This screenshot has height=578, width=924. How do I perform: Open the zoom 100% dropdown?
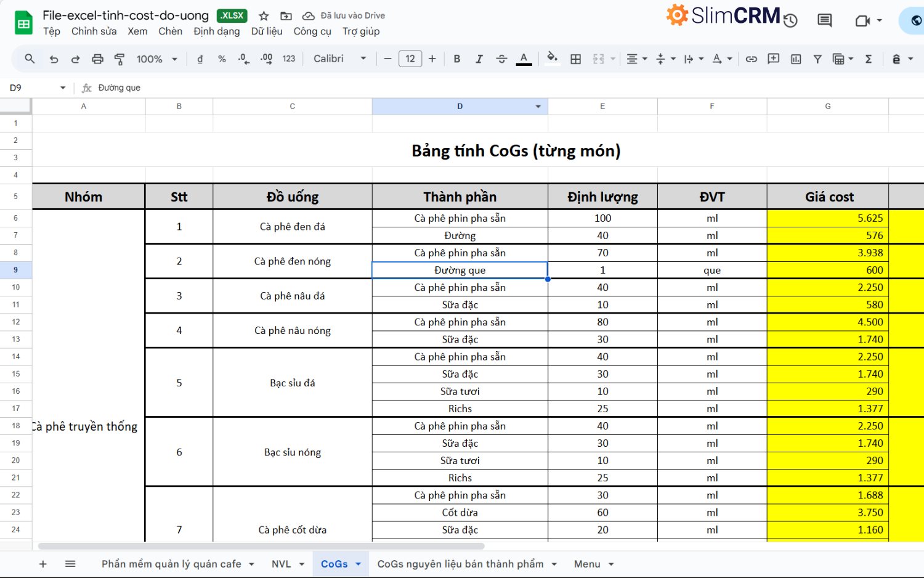click(x=156, y=59)
